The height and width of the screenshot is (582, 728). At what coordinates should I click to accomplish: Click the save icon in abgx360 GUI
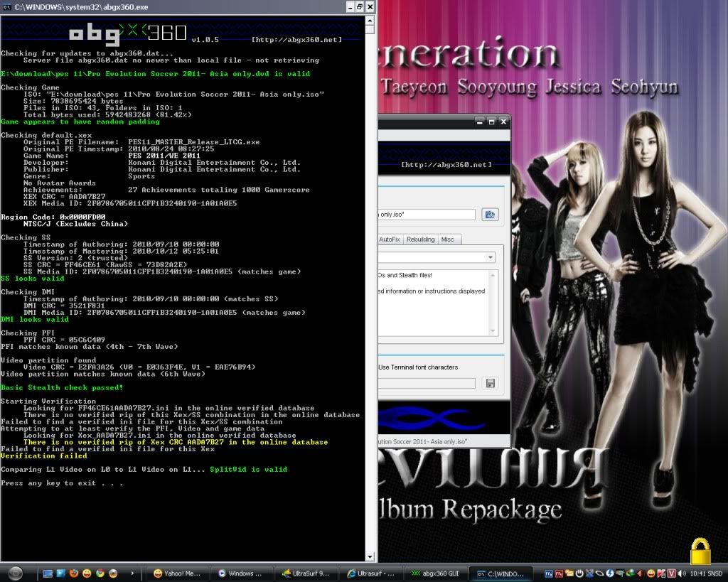[491, 383]
